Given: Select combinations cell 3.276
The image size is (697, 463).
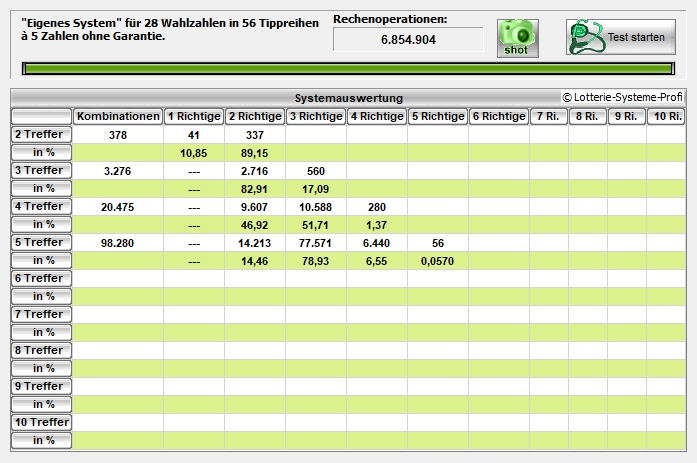Looking at the screenshot, I should pyautogui.click(x=118, y=171).
